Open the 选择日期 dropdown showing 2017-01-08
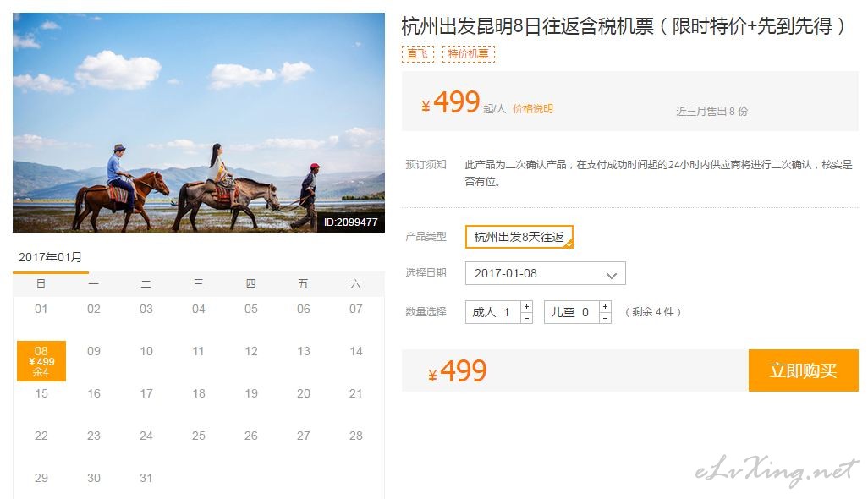 (546, 273)
